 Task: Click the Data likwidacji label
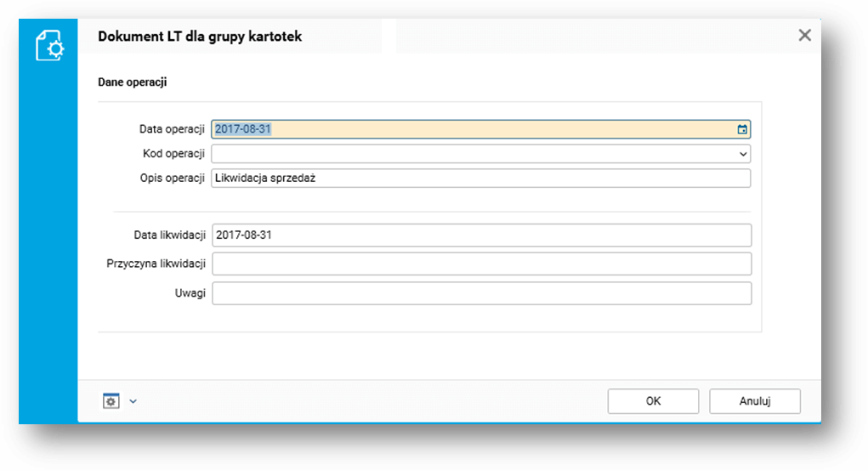click(x=170, y=235)
